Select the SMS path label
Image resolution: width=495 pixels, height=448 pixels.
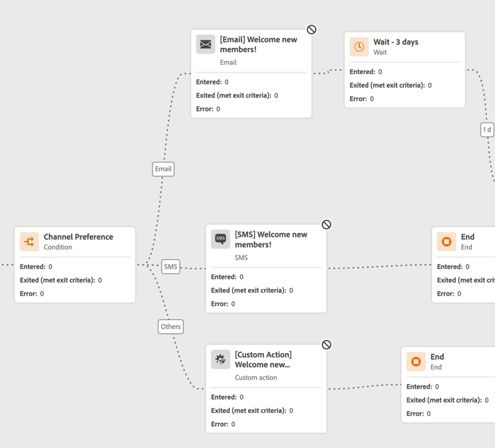171,267
